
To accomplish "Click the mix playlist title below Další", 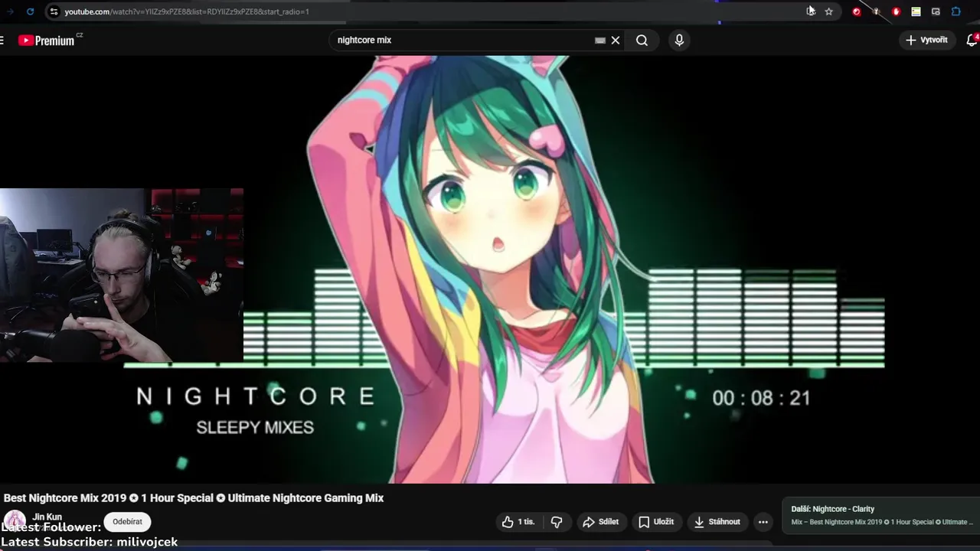I will (x=881, y=522).
